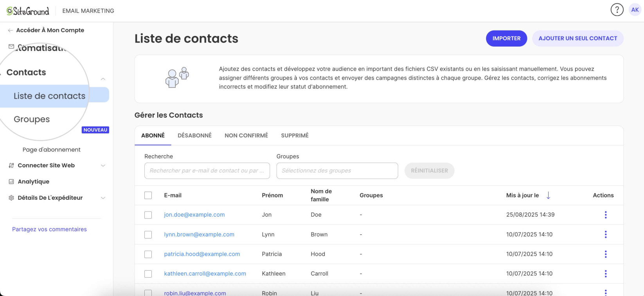Select checkbox for patricia.hood@example.com row
The width and height of the screenshot is (644, 296).
pyautogui.click(x=148, y=254)
